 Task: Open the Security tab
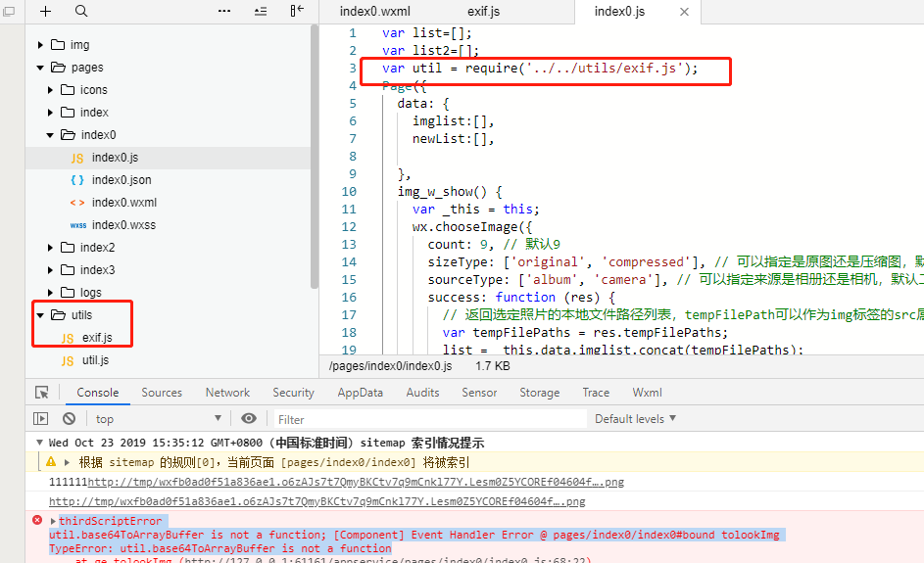click(x=293, y=393)
